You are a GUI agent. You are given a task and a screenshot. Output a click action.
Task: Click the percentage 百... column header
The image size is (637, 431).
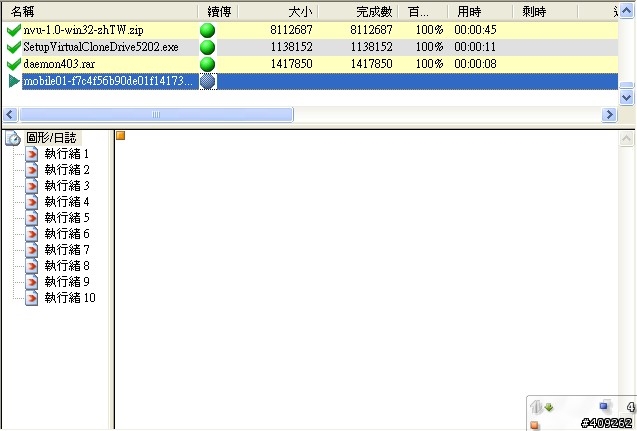[x=422, y=12]
